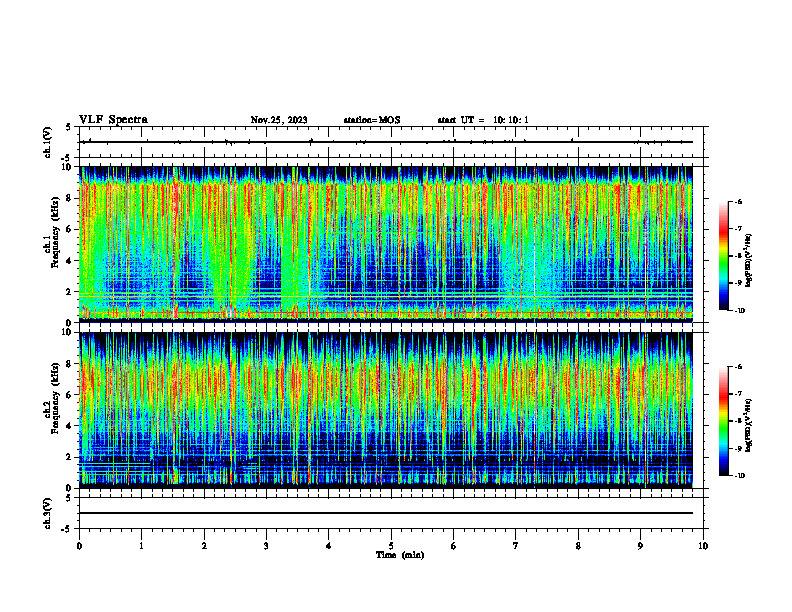Click the "ch.1(V)" axis label

point(47,142)
